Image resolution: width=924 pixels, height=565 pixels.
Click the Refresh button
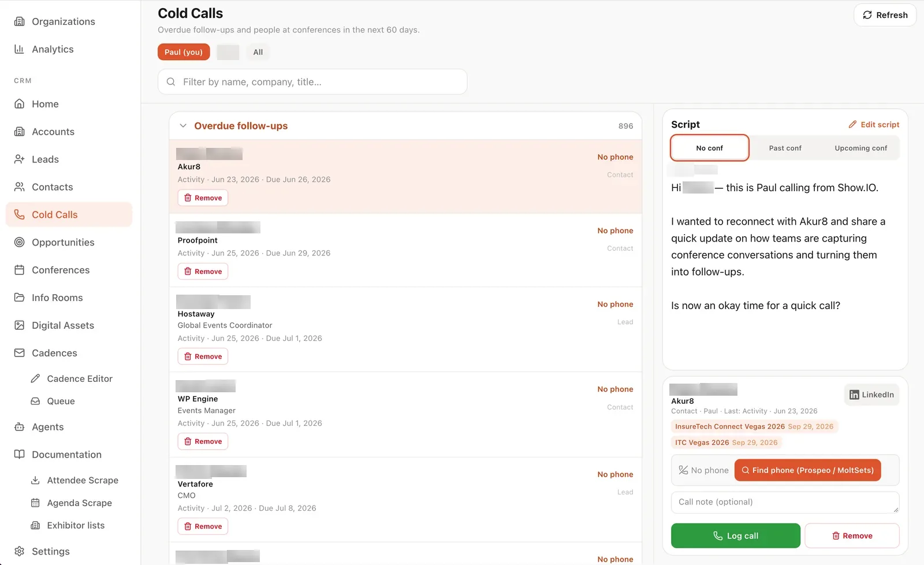(885, 15)
